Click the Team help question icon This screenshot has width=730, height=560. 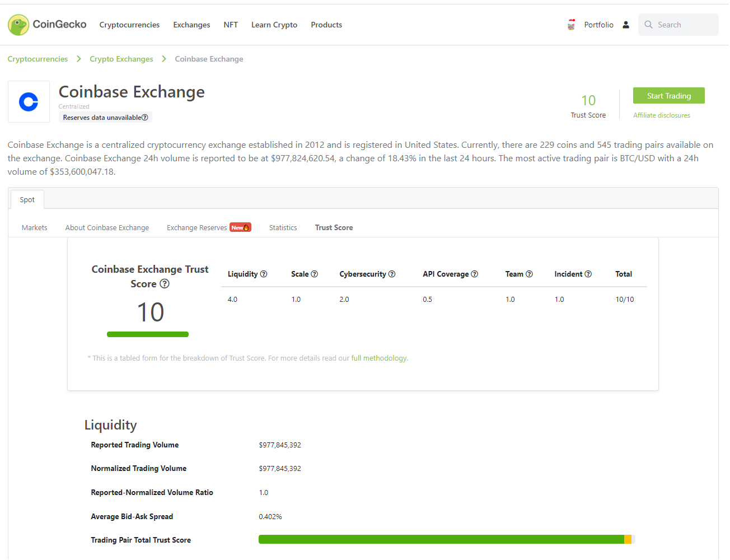tap(529, 274)
